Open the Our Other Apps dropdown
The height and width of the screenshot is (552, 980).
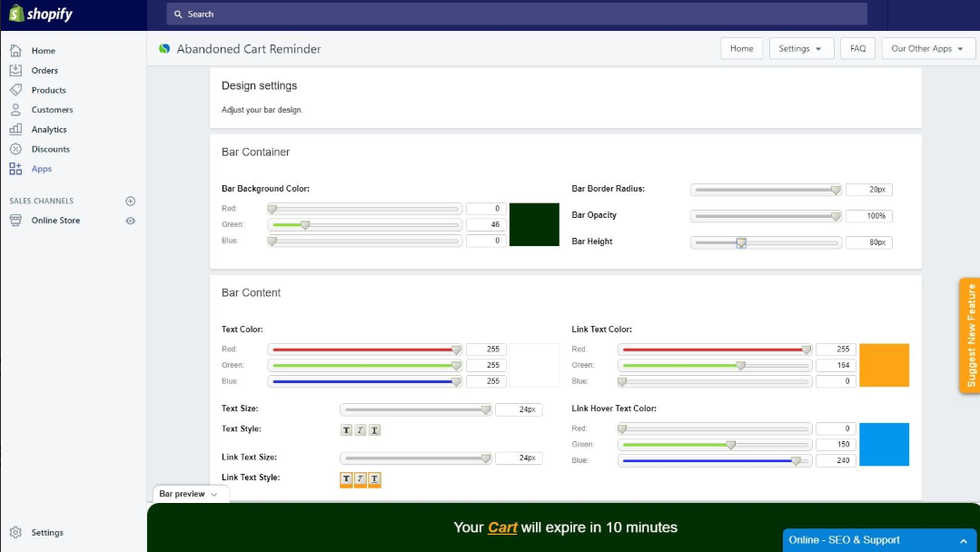click(x=928, y=49)
